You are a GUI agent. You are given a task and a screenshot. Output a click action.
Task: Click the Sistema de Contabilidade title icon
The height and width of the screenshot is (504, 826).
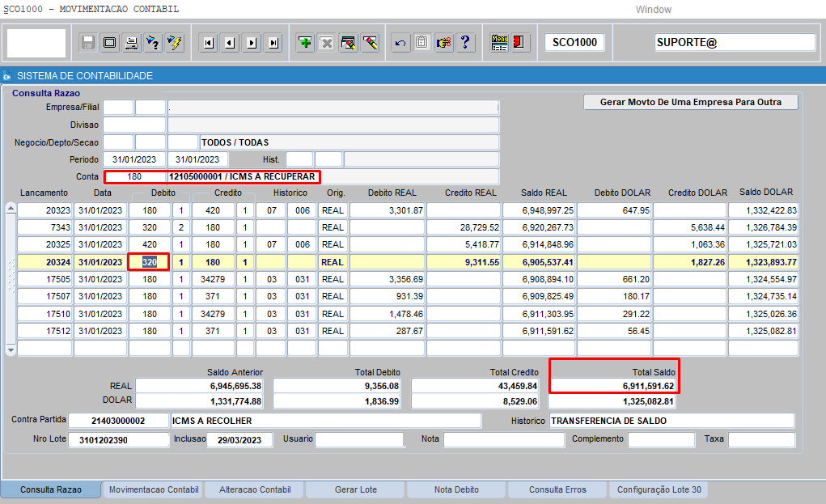coord(6,76)
